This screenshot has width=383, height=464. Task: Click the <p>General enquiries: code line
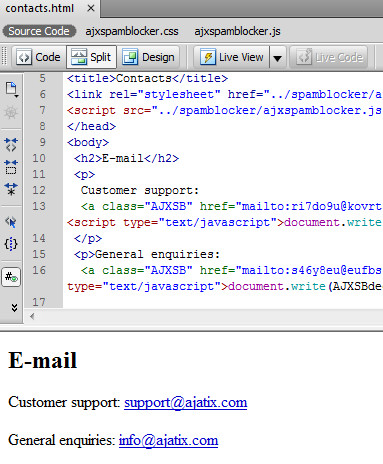coord(147,254)
